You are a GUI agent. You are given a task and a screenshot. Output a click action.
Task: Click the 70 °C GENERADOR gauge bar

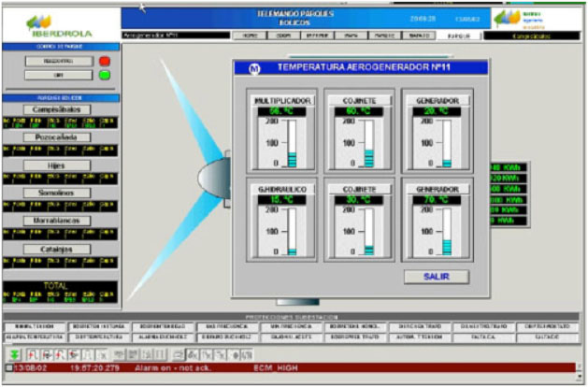447,232
